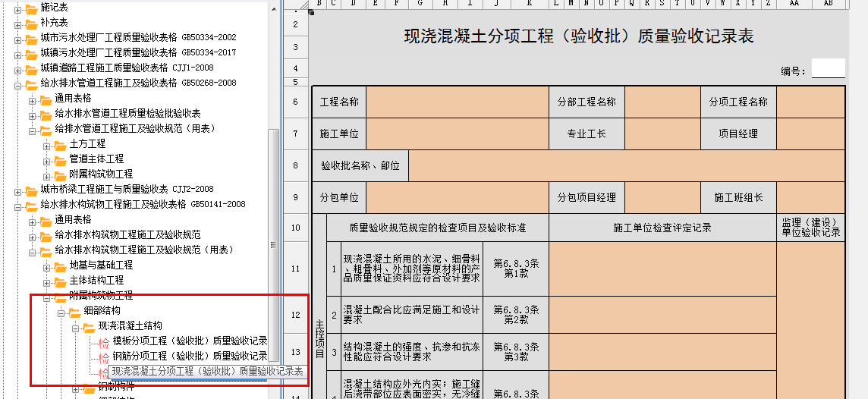Select 模板分项工程（验收批）质量验收记录 tree item

pyautogui.click(x=190, y=341)
